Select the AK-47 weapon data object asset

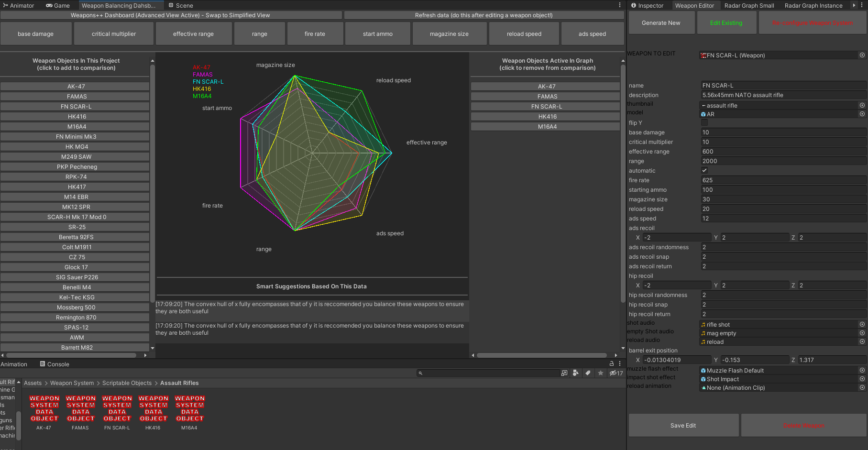click(x=44, y=408)
